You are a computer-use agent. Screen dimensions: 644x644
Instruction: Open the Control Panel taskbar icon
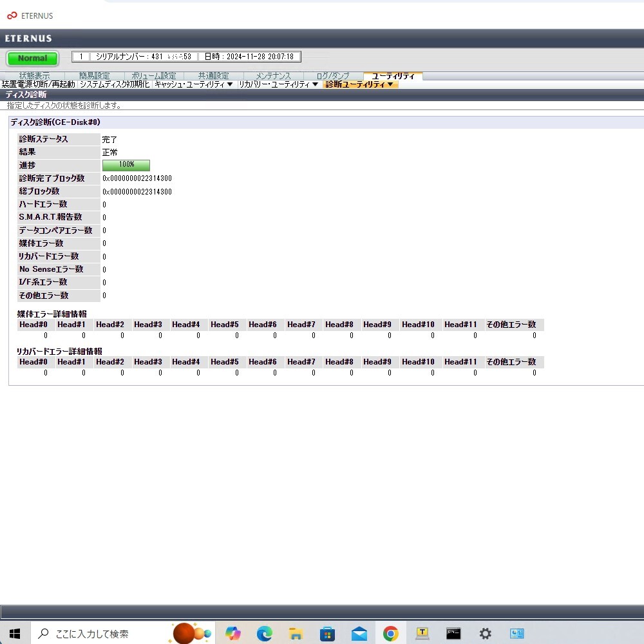516,634
